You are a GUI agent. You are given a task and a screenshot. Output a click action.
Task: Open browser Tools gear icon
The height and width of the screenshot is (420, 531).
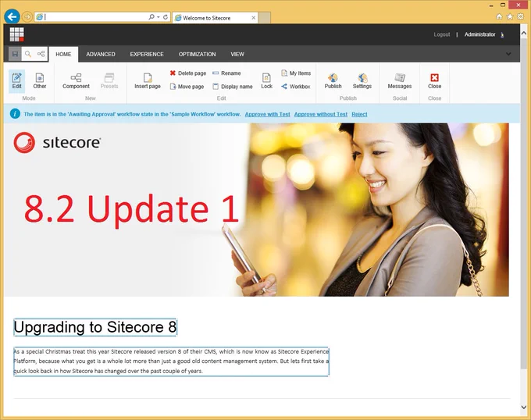(521, 16)
